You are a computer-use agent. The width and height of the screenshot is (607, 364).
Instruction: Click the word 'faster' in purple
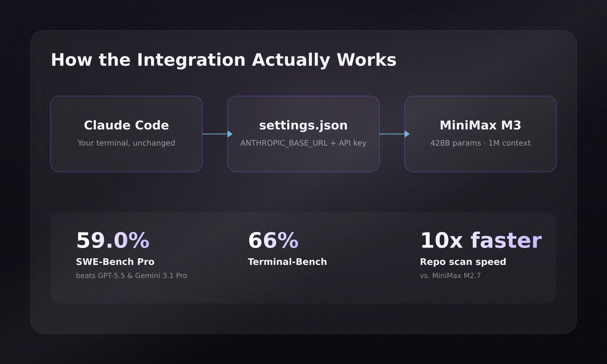(506, 240)
